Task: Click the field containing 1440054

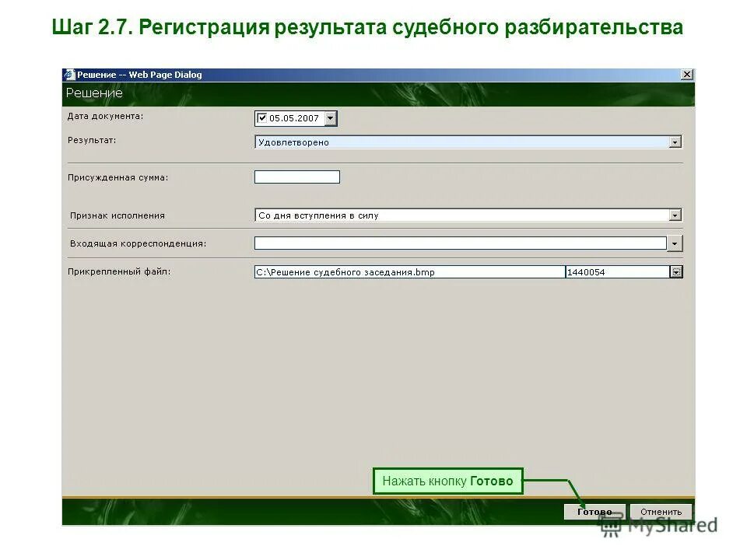Action: tap(615, 272)
